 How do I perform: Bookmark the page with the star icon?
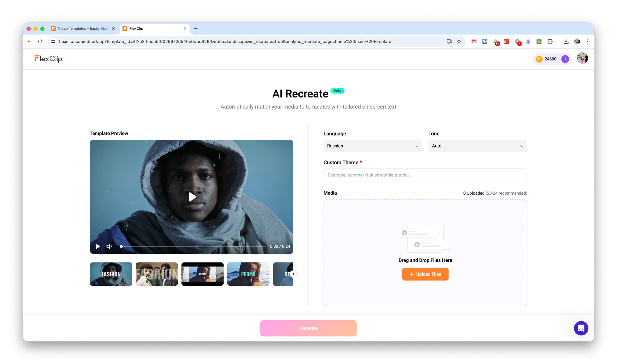tap(459, 41)
